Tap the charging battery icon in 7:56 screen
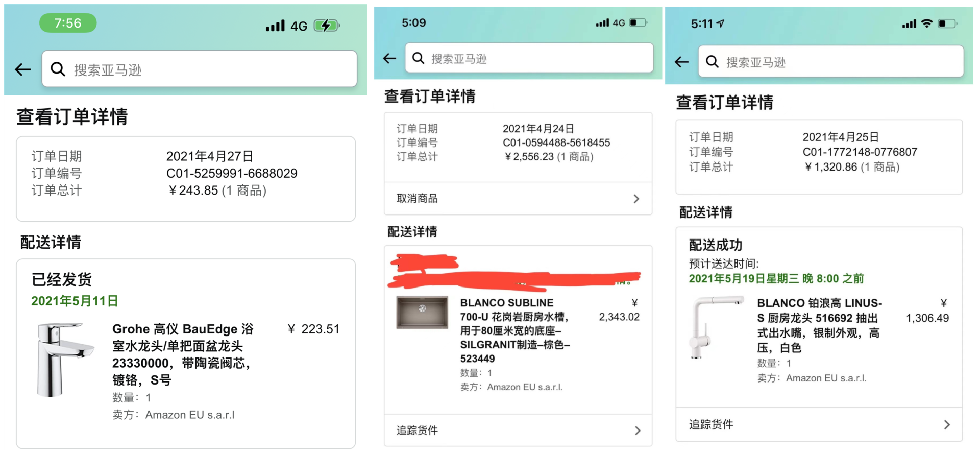 (327, 26)
